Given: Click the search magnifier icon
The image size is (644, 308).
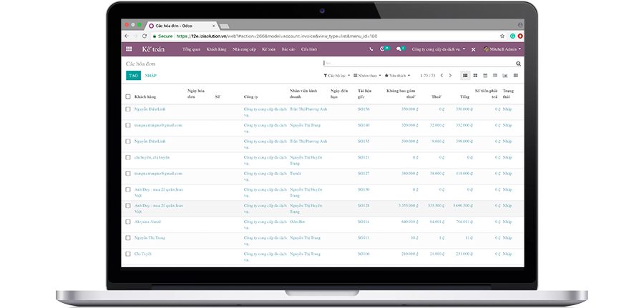Looking at the screenshot, I should 519,64.
